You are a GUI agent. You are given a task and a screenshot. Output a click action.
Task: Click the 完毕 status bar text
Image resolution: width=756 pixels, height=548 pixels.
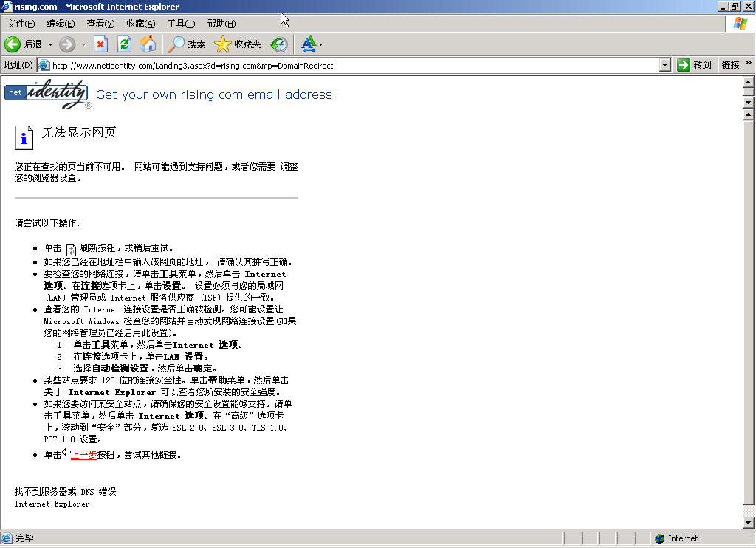(x=24, y=538)
